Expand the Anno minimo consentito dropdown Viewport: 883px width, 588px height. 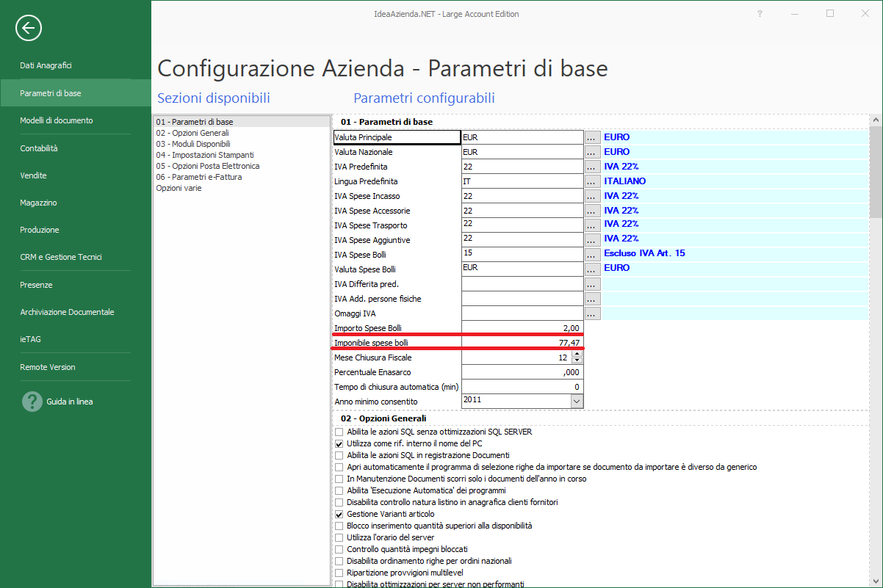click(577, 401)
